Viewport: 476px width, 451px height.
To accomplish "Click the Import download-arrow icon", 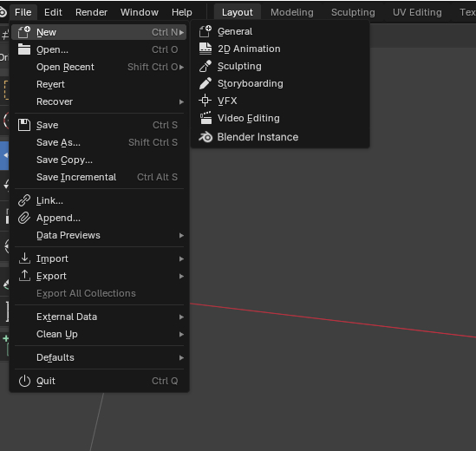I will pyautogui.click(x=24, y=258).
